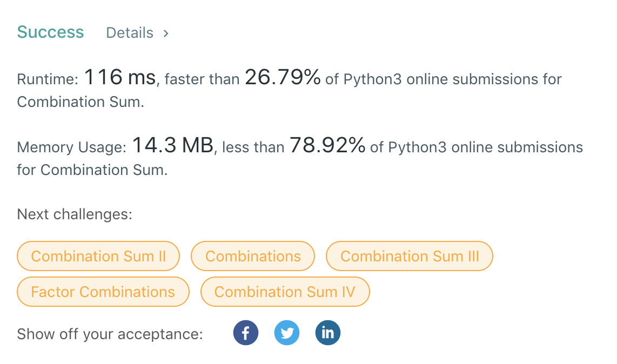Click the "Runtime:" label text
The height and width of the screenshot is (364, 617).
click(x=48, y=80)
